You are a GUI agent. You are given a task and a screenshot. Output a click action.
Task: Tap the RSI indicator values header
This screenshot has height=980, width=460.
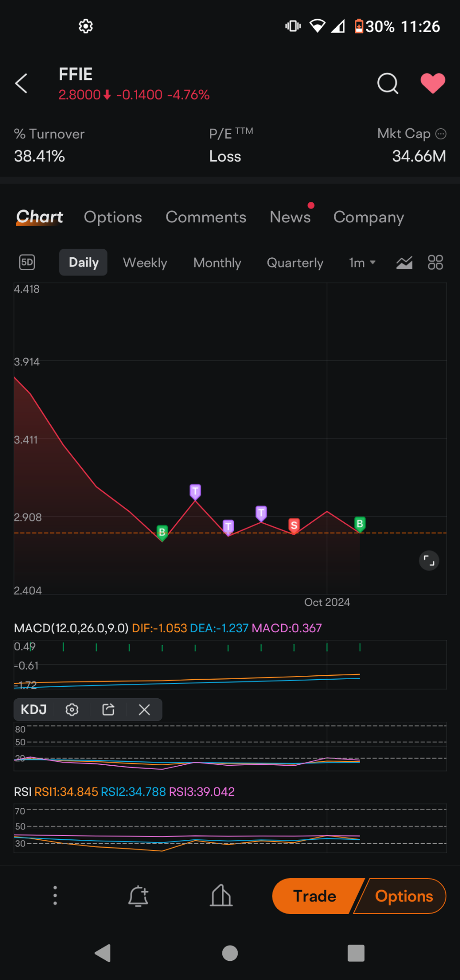(124, 792)
